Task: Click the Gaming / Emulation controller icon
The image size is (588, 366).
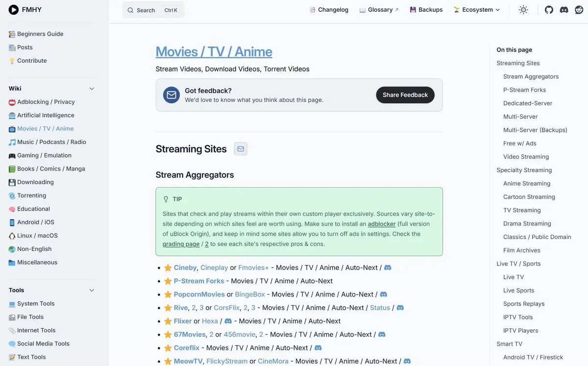Action: click(x=12, y=156)
